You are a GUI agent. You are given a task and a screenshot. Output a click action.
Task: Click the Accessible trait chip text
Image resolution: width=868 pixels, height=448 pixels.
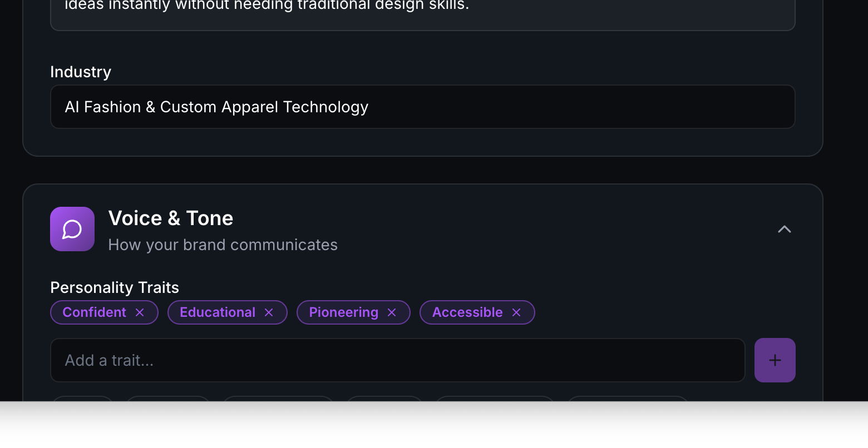(467, 312)
